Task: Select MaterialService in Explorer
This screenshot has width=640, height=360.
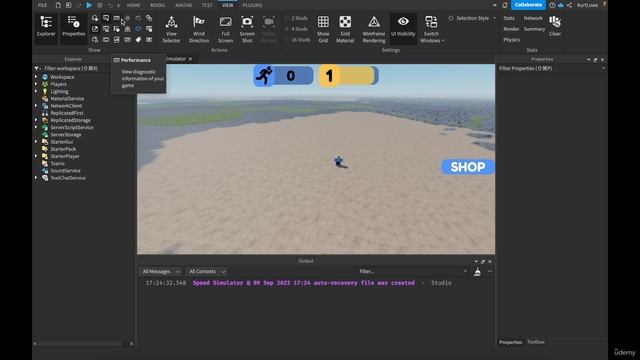Action: point(67,98)
